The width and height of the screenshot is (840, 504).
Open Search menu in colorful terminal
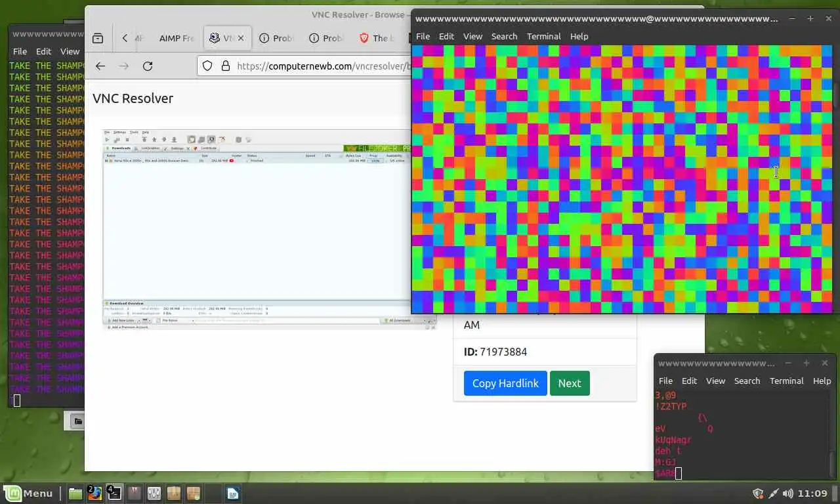click(504, 36)
